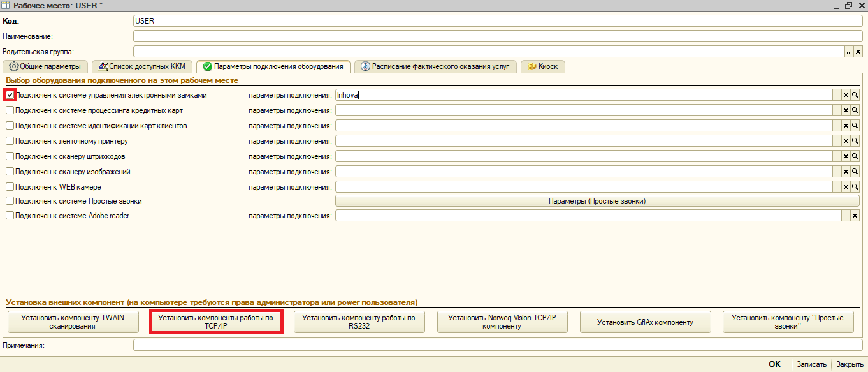Clear the Родительская группа field with X
The height and width of the screenshot is (372, 868).
coord(858,52)
